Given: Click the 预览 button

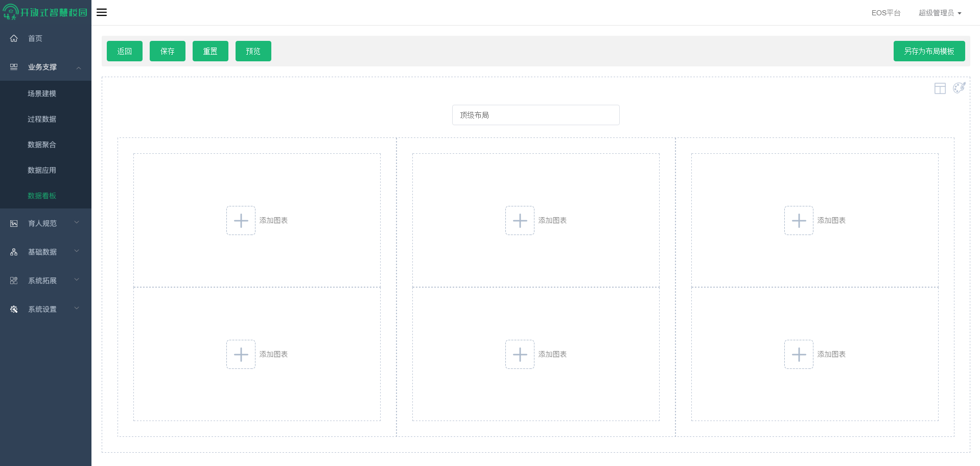Looking at the screenshot, I should point(253,51).
